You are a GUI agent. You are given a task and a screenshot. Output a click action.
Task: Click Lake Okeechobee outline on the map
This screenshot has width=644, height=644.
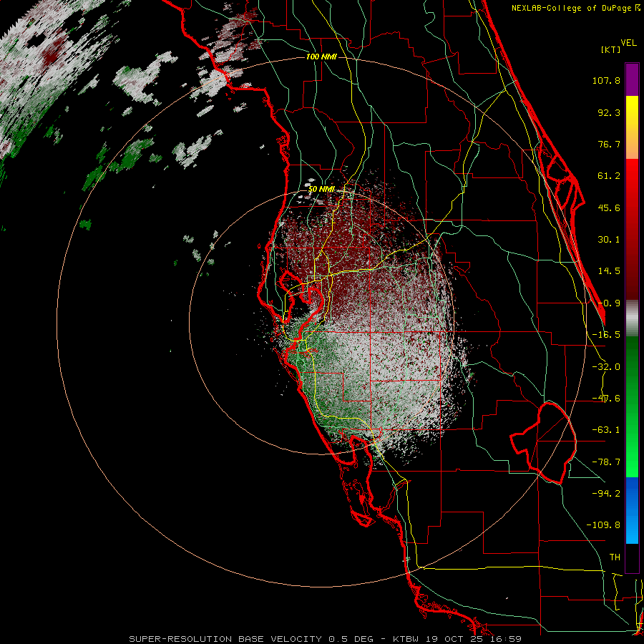pos(543,443)
